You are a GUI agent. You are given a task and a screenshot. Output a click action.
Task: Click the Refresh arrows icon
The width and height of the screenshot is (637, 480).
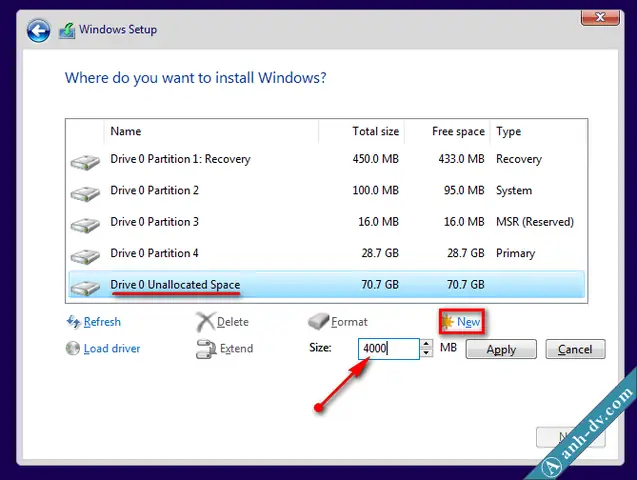(x=73, y=322)
